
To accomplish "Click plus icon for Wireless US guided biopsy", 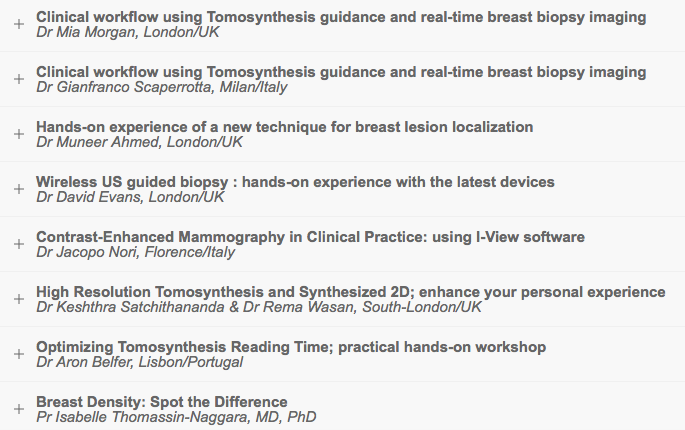I will (18, 189).
